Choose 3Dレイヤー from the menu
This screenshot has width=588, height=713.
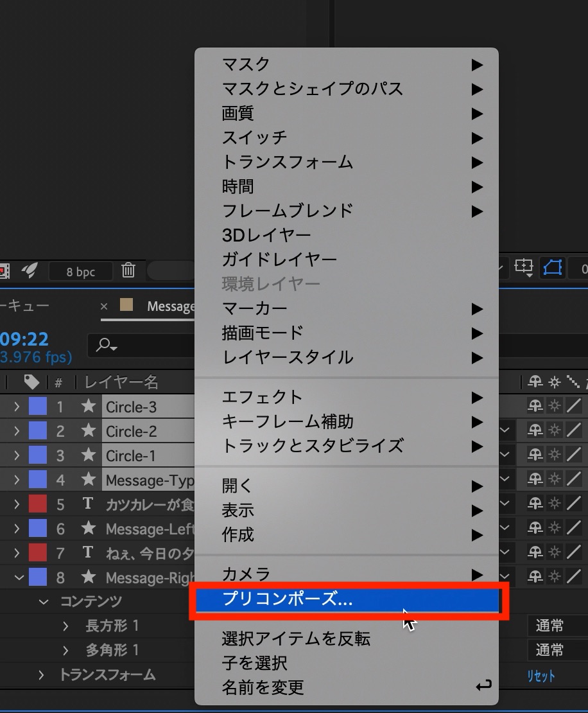(346, 236)
